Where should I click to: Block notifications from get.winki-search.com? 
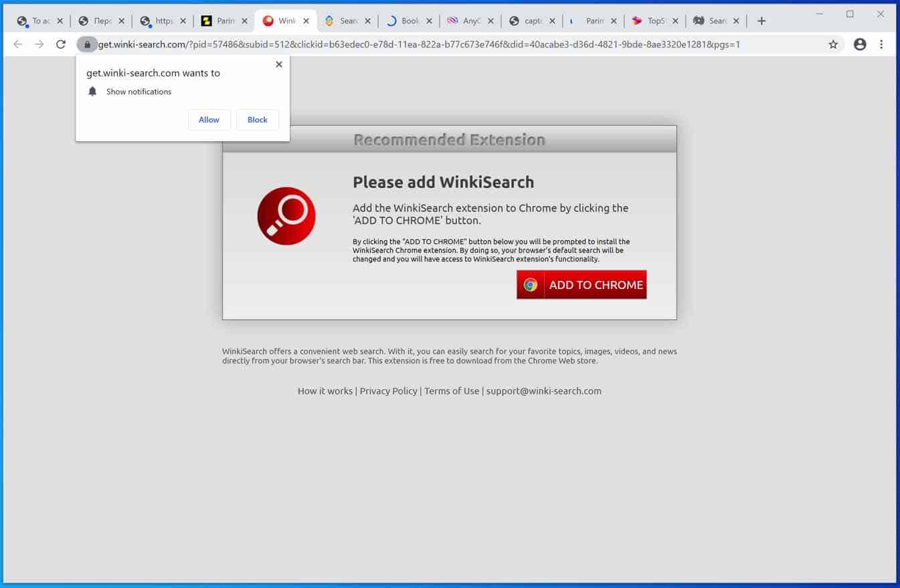(x=258, y=120)
